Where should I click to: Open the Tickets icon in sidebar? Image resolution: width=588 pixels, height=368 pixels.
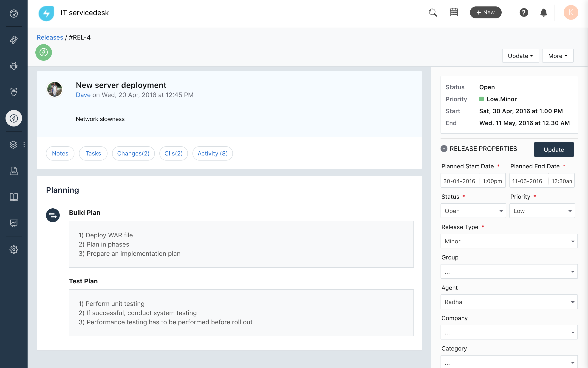[14, 40]
